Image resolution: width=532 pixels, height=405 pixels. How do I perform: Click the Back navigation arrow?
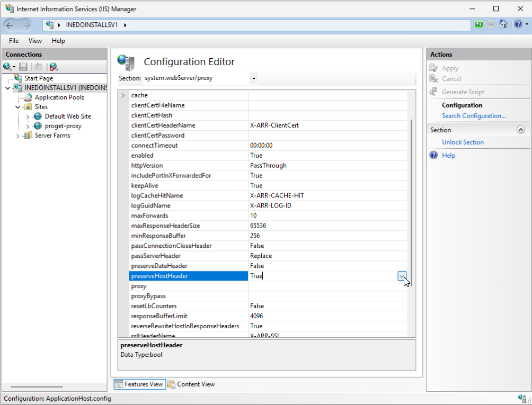pyautogui.click(x=10, y=25)
